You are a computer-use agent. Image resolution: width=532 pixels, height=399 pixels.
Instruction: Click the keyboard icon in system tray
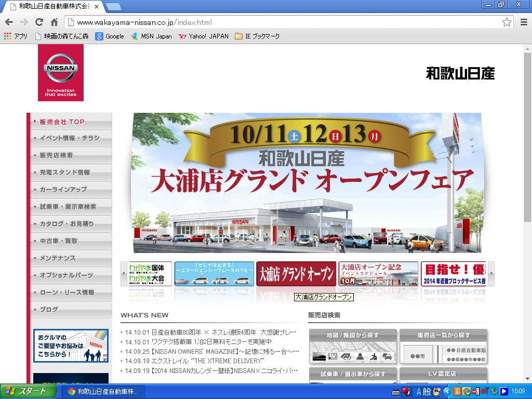(x=395, y=392)
